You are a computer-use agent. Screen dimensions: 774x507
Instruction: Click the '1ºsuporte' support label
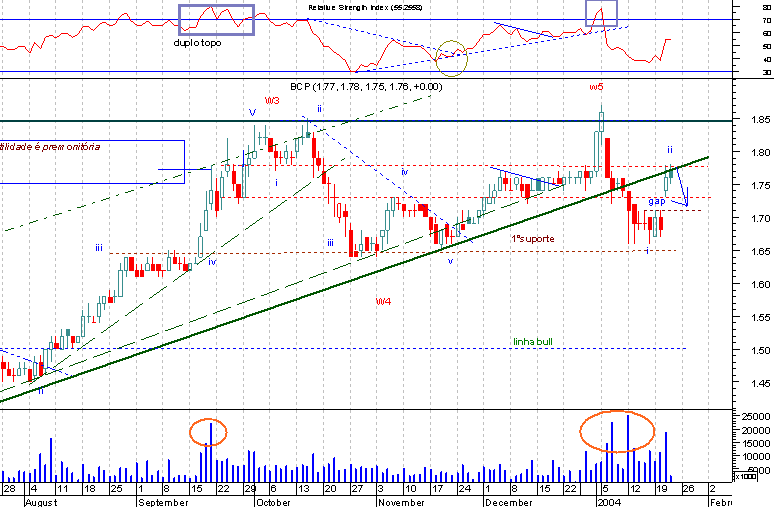click(533, 239)
